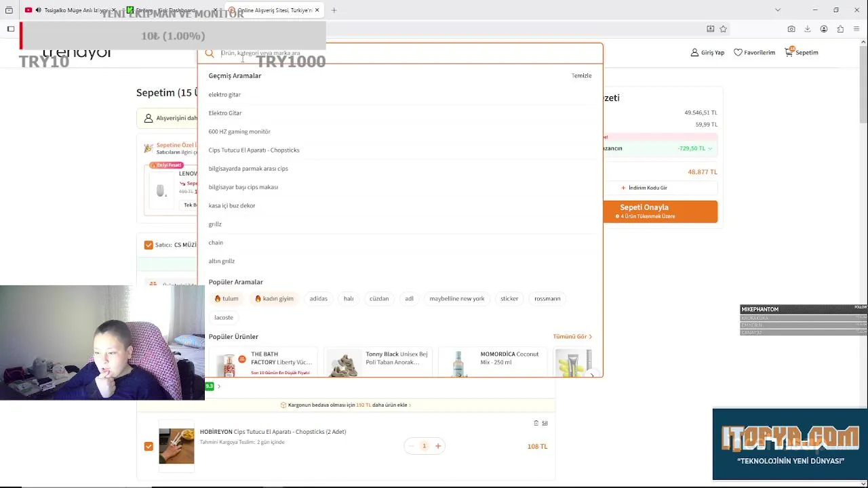Image resolution: width=868 pixels, height=488 pixels.
Task: Select past search 'altın grillz'
Action: click(x=222, y=261)
